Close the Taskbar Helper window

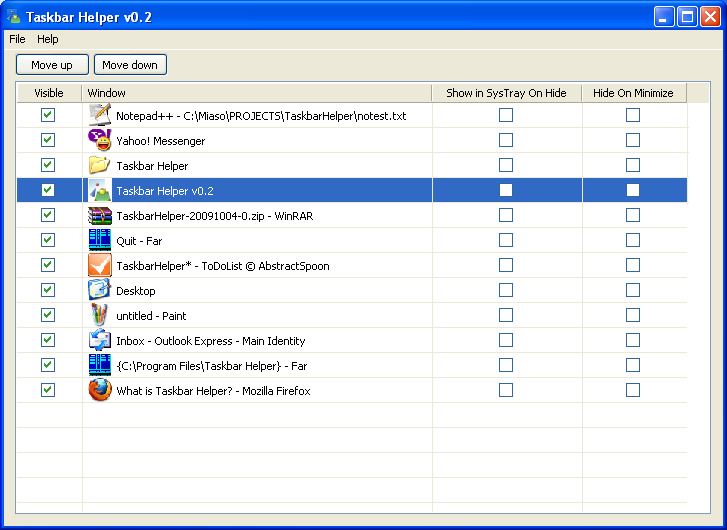coord(710,17)
